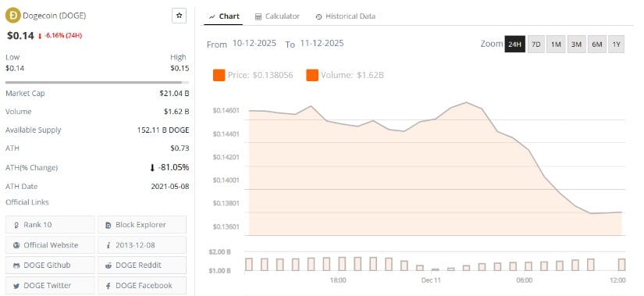Open the Chart tab
The height and width of the screenshot is (296, 644).
[x=224, y=16]
